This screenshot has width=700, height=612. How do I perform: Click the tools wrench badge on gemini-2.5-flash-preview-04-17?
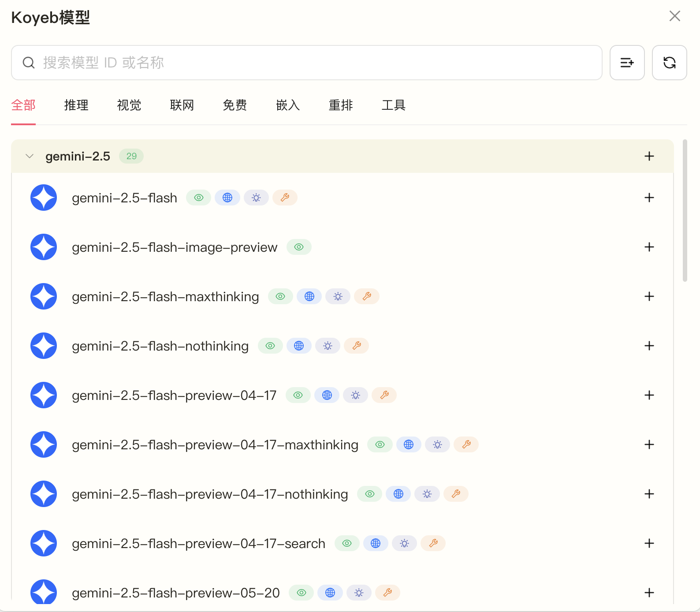coord(384,395)
